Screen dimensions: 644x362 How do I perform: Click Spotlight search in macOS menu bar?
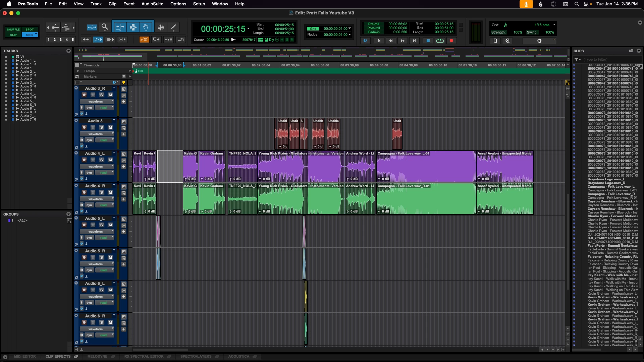[576, 4]
